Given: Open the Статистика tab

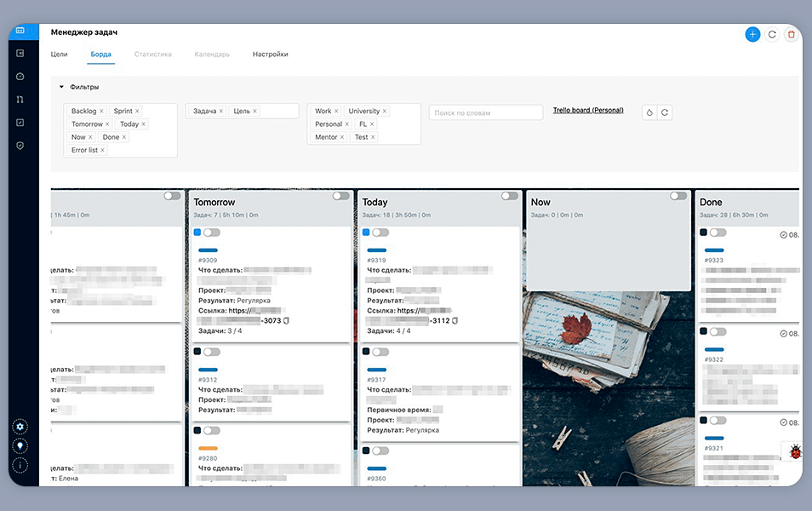Looking at the screenshot, I should click(152, 54).
